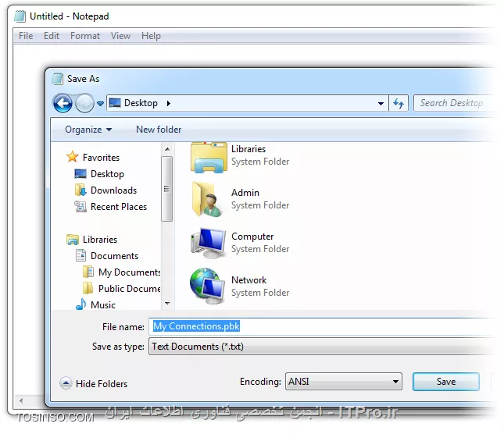Viewport: 504px width, 434px height.
Task: Click the My Documents folder icon
Action: point(88,272)
